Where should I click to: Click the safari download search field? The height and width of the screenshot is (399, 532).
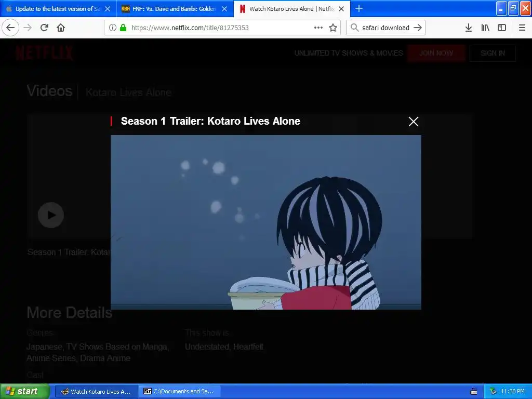coord(385,28)
